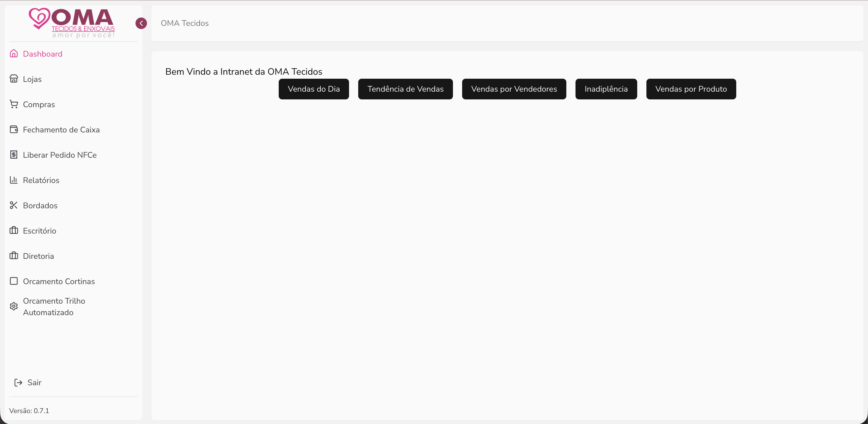Show Vendas por Vendedores
This screenshot has width=868, height=424.
tap(514, 89)
